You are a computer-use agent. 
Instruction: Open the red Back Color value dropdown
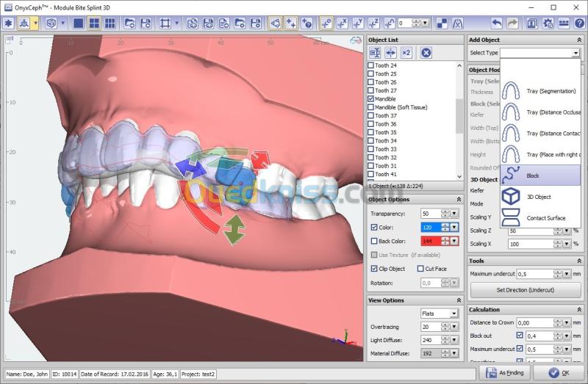(x=454, y=242)
